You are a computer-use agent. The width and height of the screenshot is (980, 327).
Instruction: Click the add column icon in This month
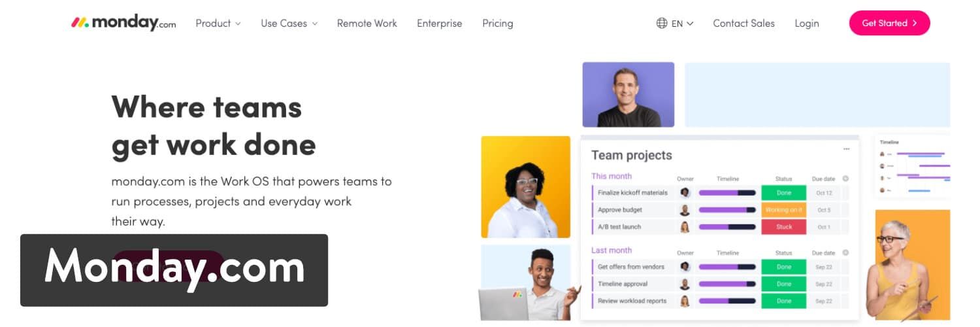845,179
